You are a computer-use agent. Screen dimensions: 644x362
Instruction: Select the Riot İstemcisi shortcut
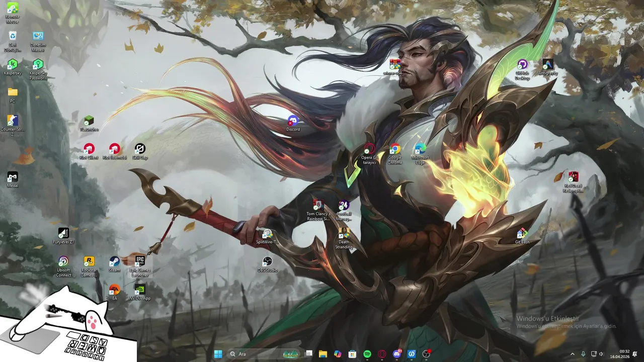click(x=115, y=151)
